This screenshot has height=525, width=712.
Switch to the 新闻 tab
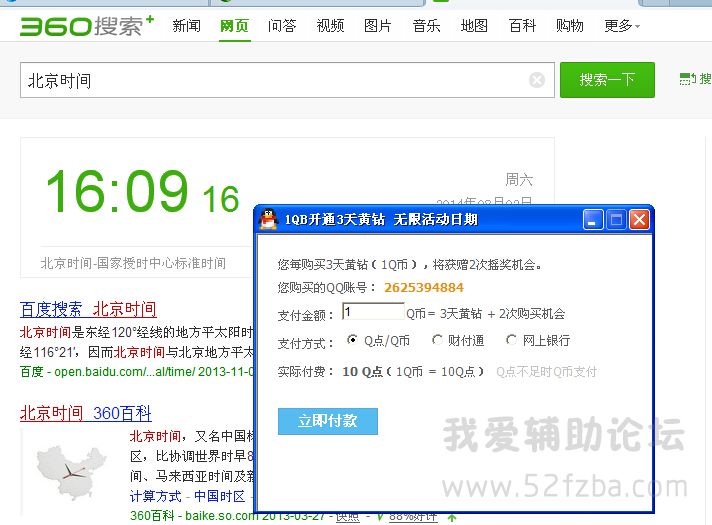coord(186,26)
